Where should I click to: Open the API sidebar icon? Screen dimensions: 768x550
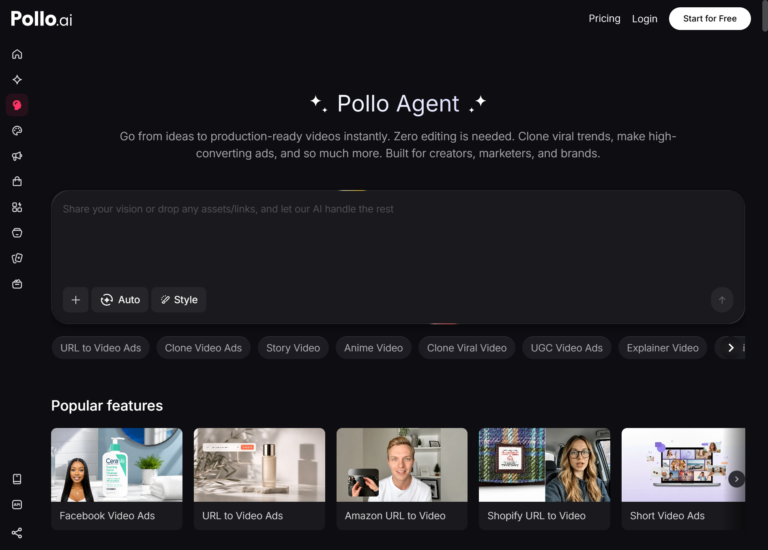17,504
